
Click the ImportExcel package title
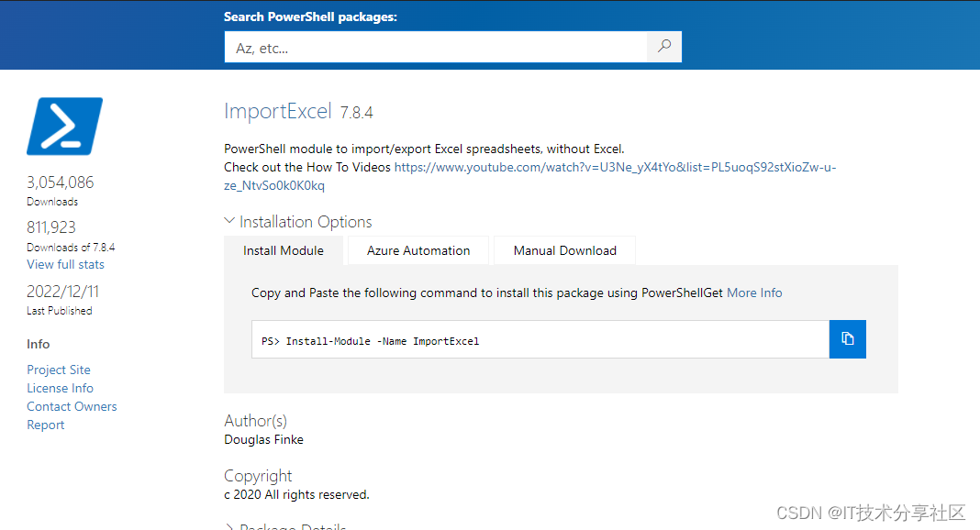tap(278, 112)
